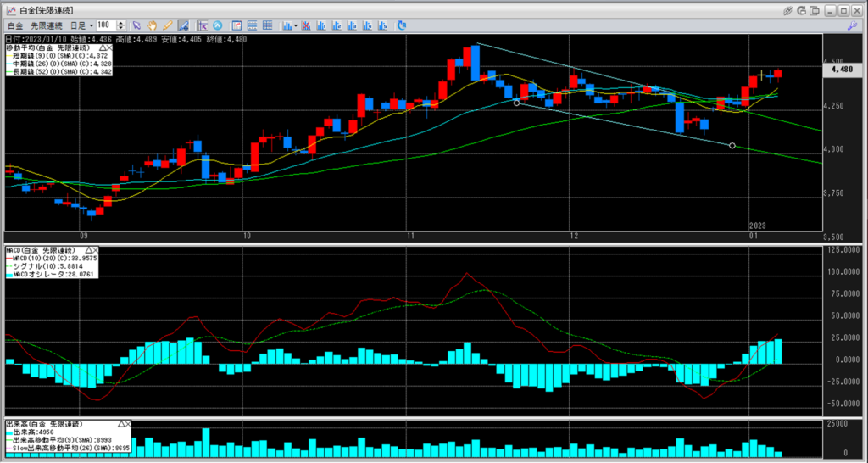This screenshot has width=868, height=463.
Task: Click the link chain icon in title bar
Action: 788,9
